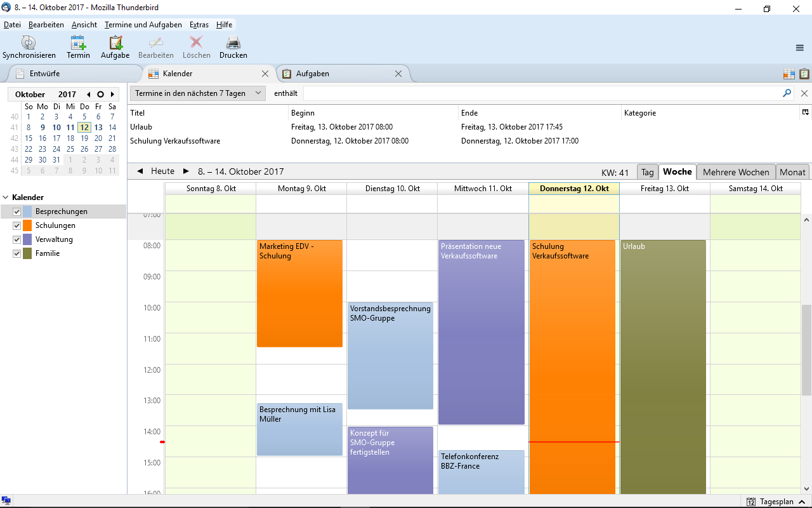The width and height of the screenshot is (812, 508).
Task: Collapse the Kalender list section
Action: [6, 197]
